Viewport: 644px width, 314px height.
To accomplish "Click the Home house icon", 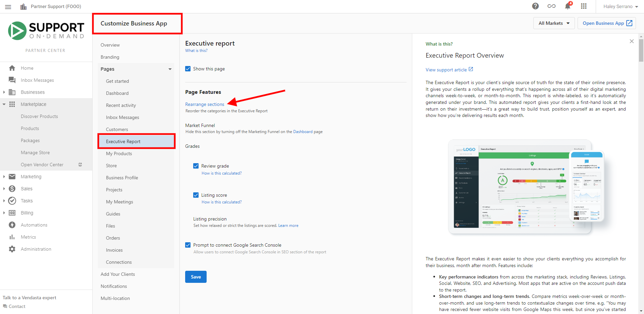I will coord(12,68).
